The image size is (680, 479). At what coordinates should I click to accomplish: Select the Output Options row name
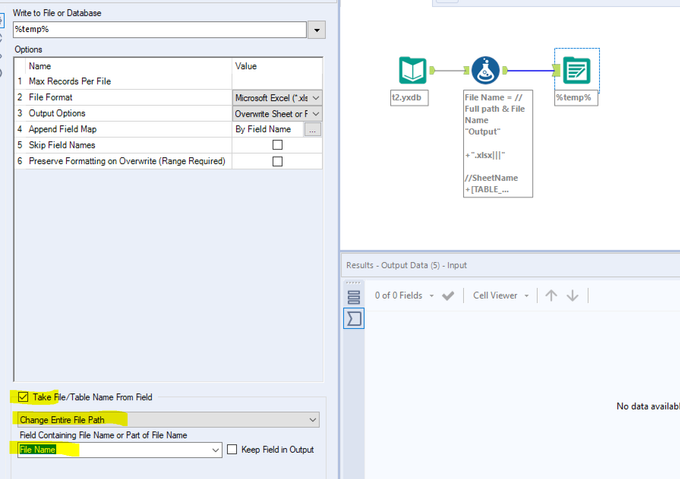57,113
